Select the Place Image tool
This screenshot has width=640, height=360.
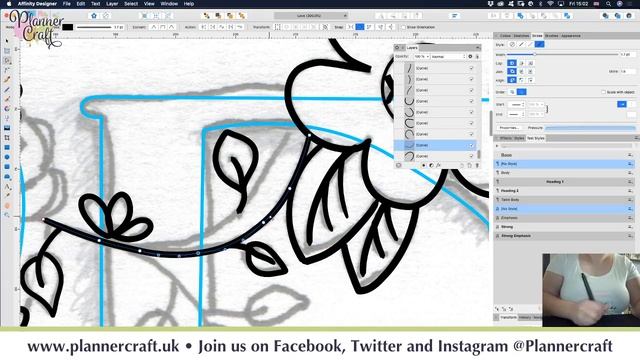click(x=7, y=128)
